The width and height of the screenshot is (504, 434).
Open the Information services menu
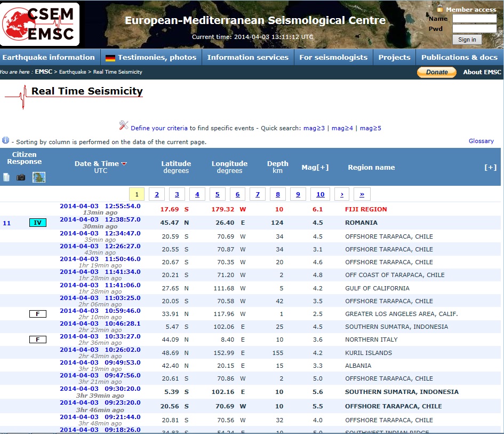tap(248, 57)
